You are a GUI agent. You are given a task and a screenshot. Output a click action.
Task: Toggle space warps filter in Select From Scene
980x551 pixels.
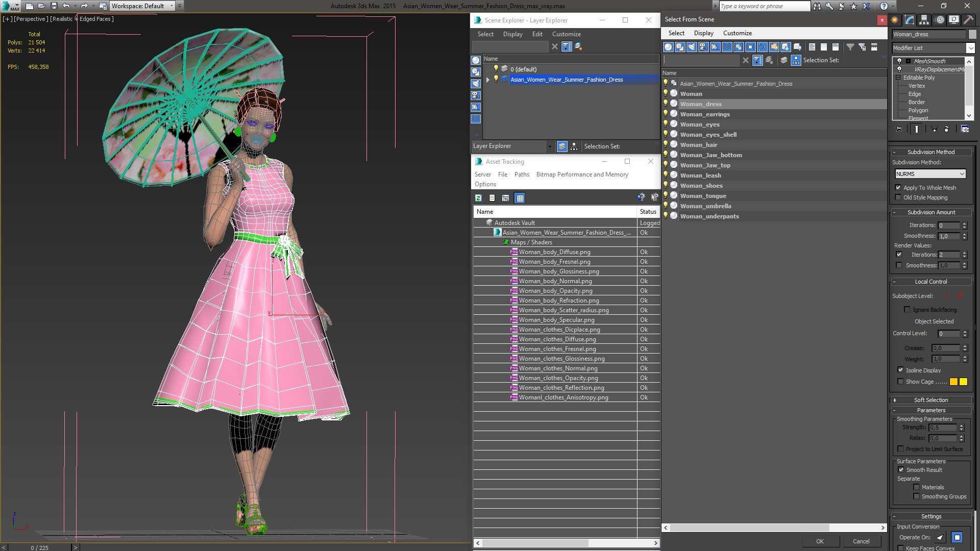(x=727, y=47)
